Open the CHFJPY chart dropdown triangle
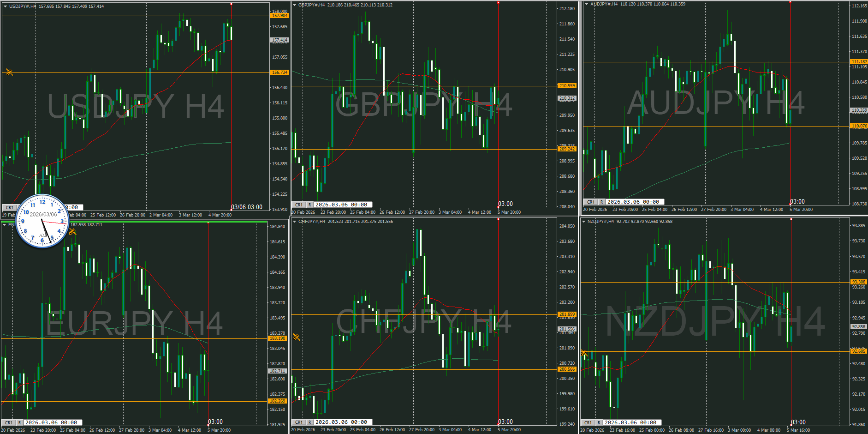 click(x=295, y=222)
